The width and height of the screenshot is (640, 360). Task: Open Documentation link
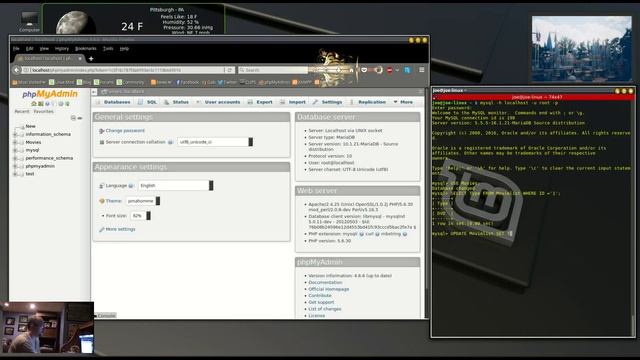tap(325, 282)
